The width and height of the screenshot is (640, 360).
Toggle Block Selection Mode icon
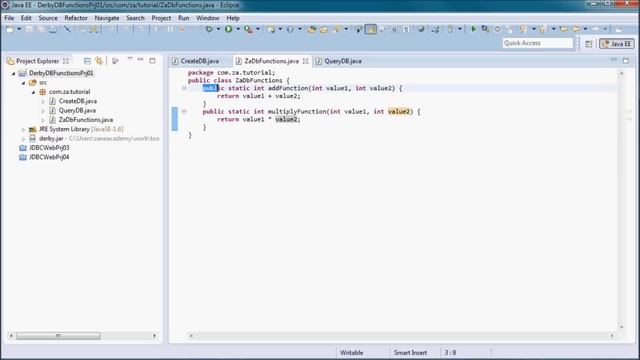tap(394, 29)
